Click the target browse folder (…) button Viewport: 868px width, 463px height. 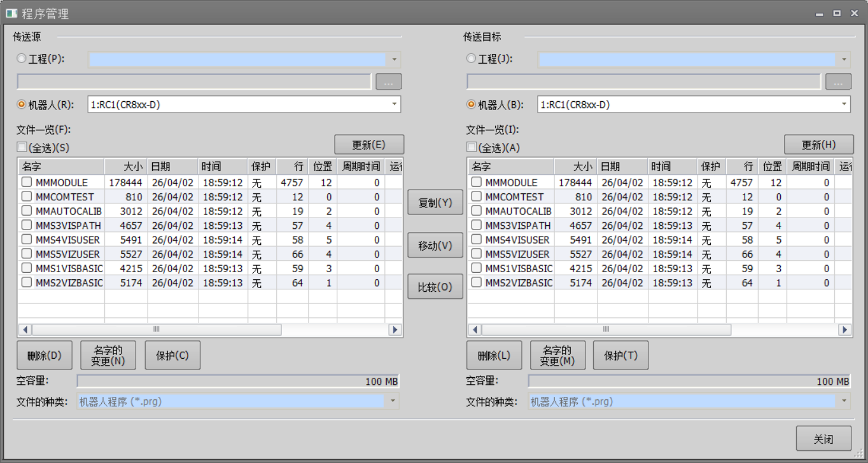click(x=838, y=82)
